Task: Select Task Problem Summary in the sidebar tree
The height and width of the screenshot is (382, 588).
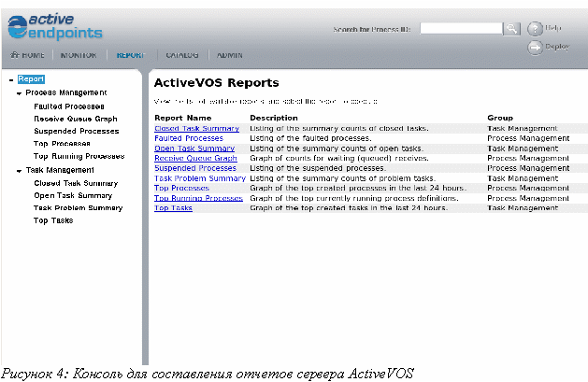Action: click(x=78, y=208)
